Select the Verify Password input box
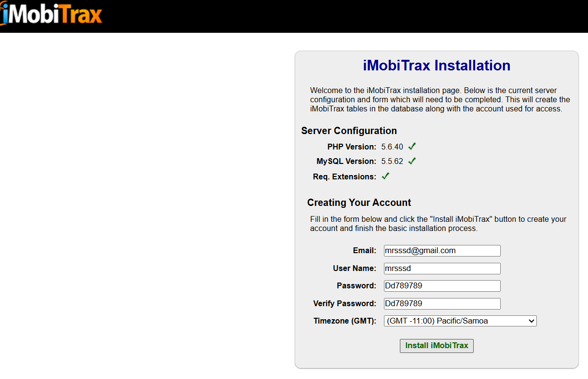The image size is (588, 379). (442, 304)
